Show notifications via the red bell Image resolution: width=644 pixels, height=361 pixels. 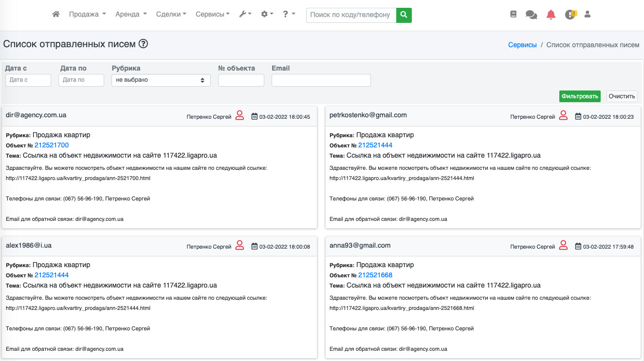(551, 15)
